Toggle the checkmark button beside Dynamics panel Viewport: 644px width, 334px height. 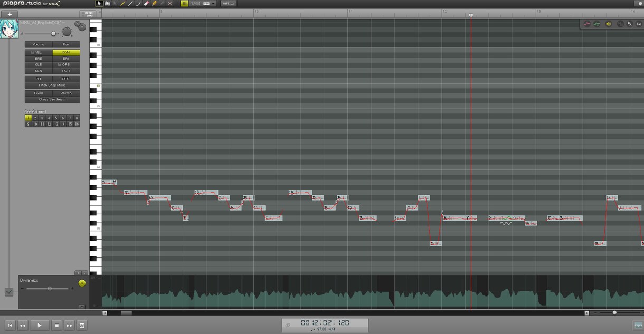coord(9,292)
